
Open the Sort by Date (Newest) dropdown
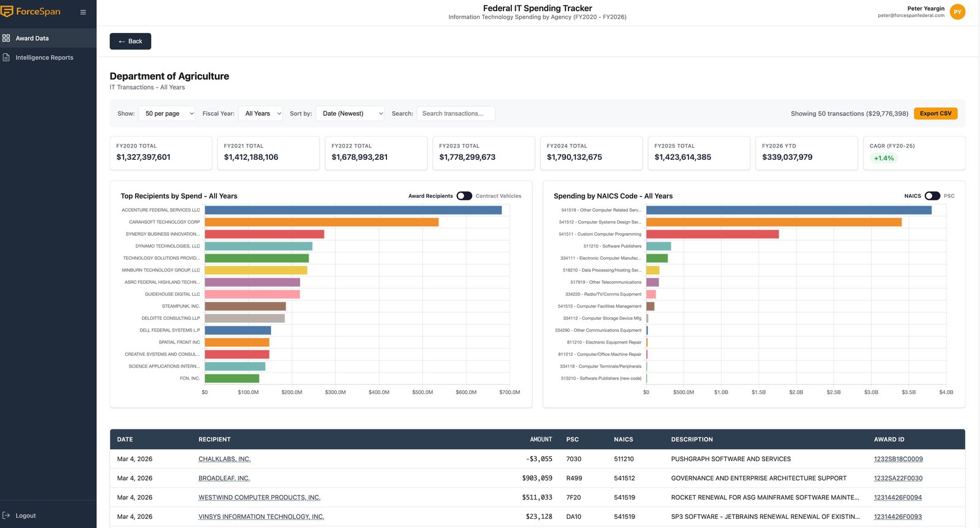click(x=350, y=113)
